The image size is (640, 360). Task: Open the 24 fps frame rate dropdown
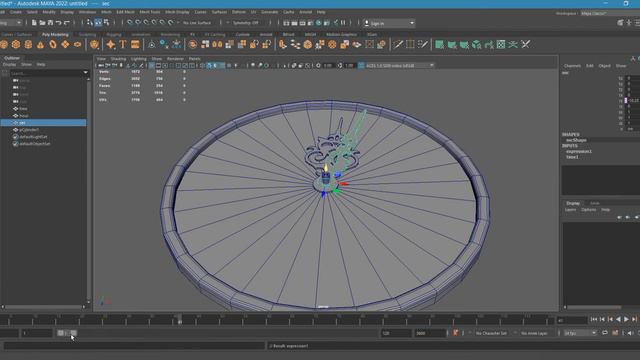click(580, 333)
